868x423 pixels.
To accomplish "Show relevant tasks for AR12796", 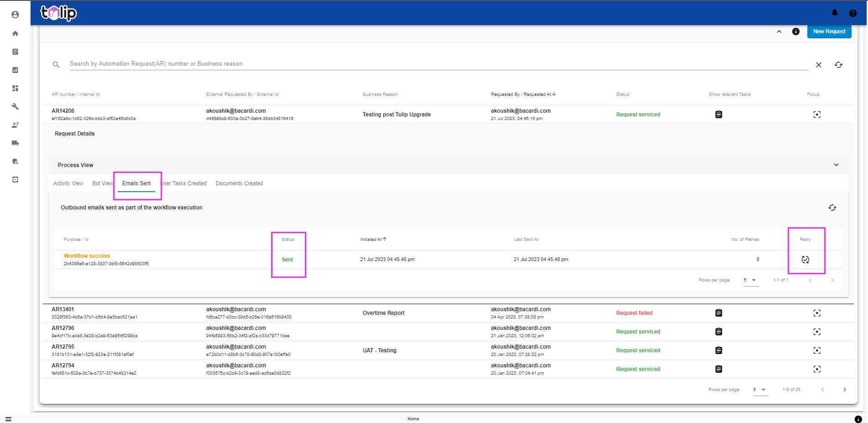I will (x=719, y=332).
